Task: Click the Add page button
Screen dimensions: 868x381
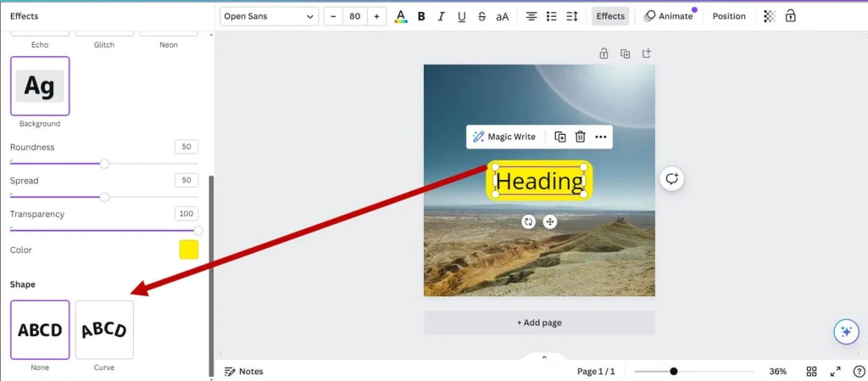Action: click(539, 322)
